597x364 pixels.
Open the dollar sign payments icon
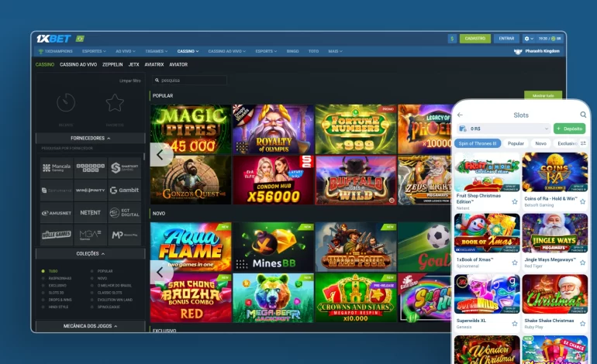click(452, 39)
